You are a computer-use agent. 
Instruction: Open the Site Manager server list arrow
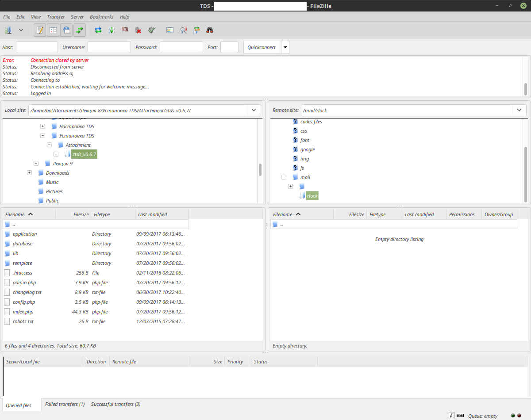(x=21, y=30)
